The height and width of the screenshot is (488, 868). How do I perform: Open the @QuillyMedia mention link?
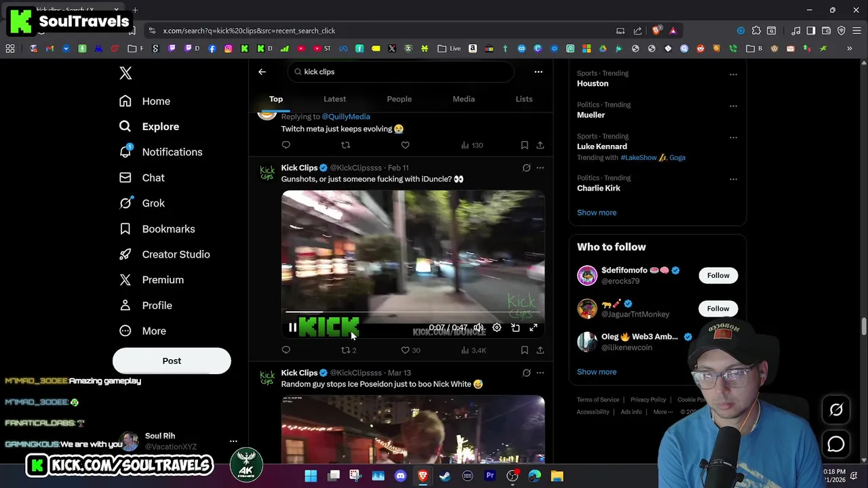coord(346,117)
